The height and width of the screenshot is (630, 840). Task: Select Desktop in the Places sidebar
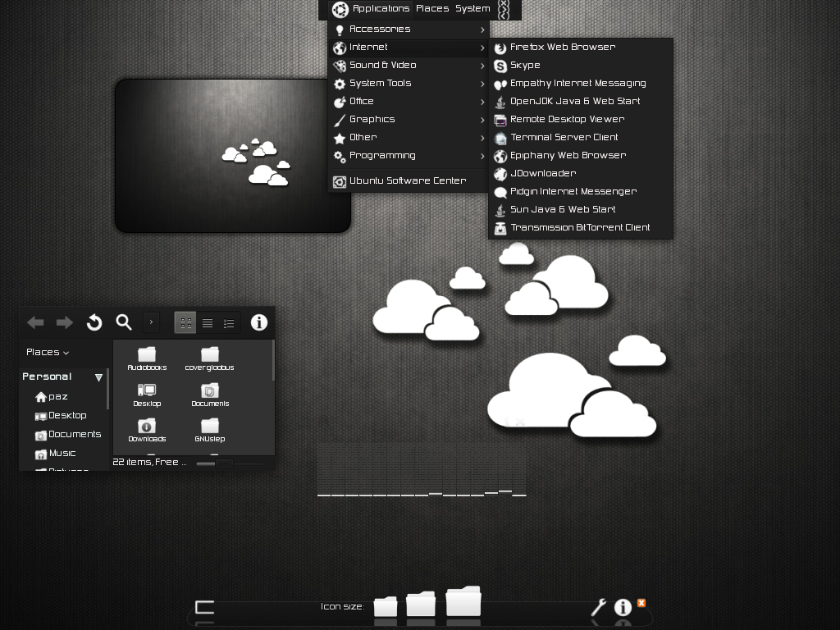pyautogui.click(x=61, y=416)
